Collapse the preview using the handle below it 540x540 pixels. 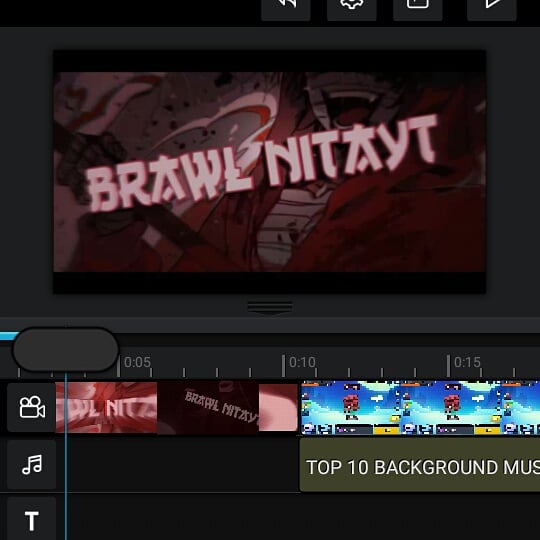click(270, 307)
